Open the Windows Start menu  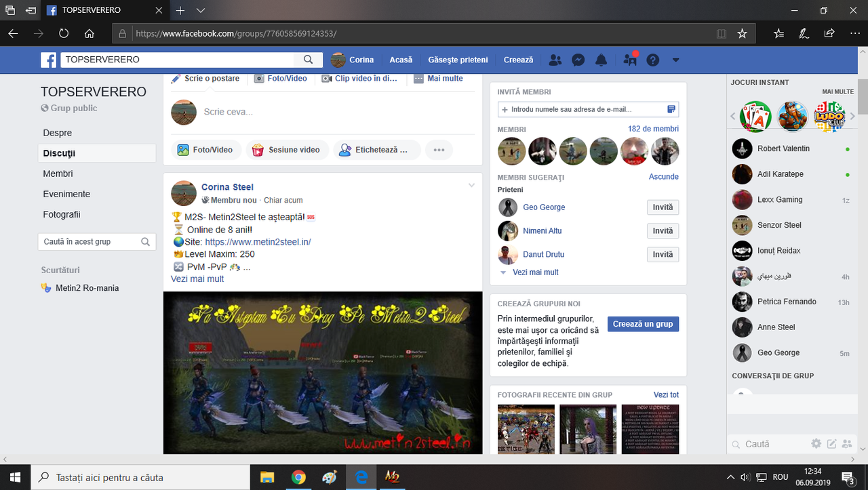[x=14, y=477]
